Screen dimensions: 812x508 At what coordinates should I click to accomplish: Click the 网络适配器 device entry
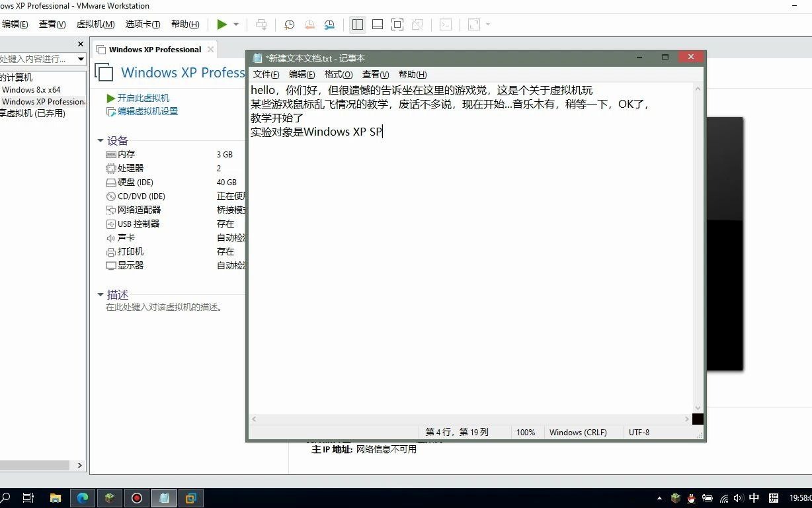[x=134, y=210]
